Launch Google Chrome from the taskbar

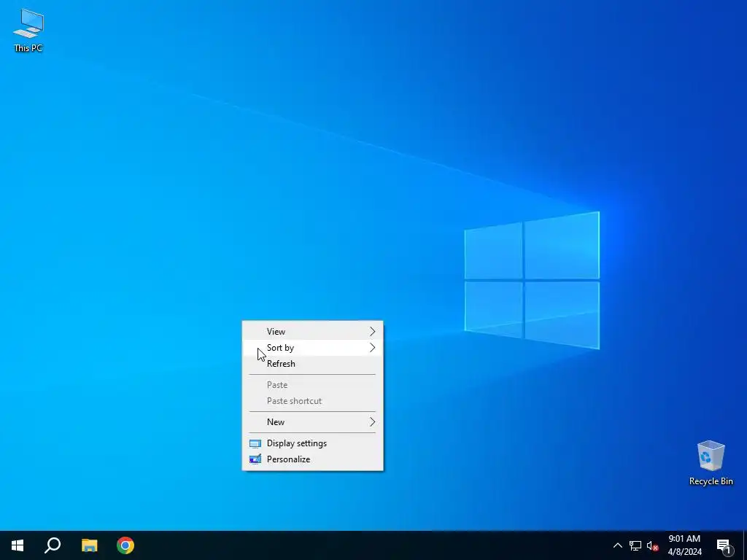coord(125,545)
